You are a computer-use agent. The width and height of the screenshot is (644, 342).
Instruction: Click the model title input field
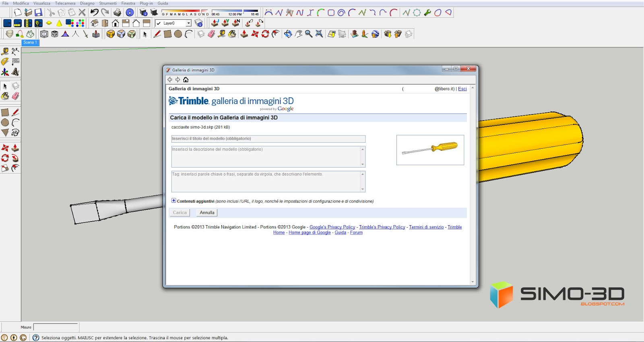click(268, 139)
